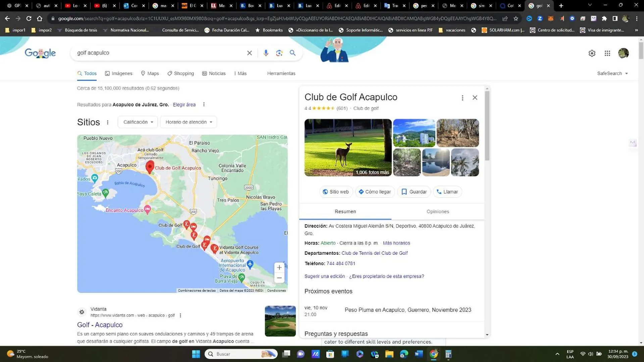Open the Golf - Acapulco Vidanta link
This screenshot has height=362, width=644.
coord(100,325)
